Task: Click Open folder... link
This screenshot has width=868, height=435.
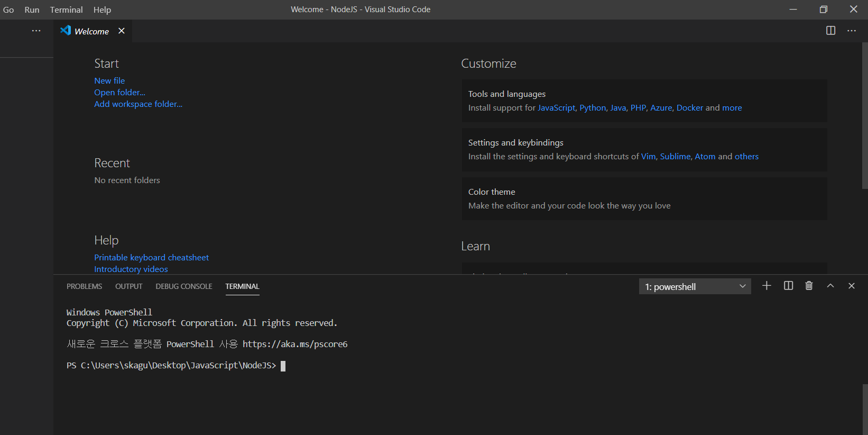Action: [x=119, y=92]
